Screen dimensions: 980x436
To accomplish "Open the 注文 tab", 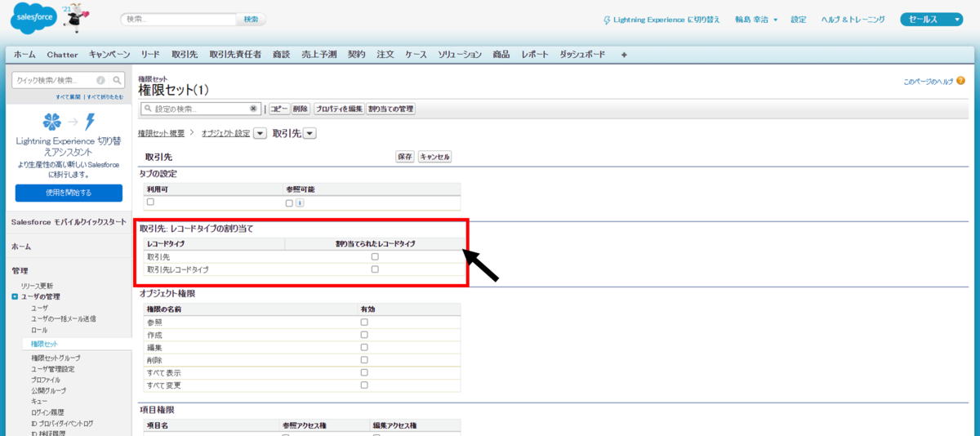I will point(385,55).
